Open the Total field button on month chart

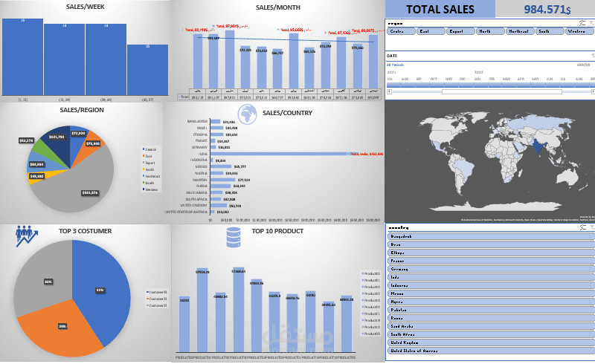(184, 97)
